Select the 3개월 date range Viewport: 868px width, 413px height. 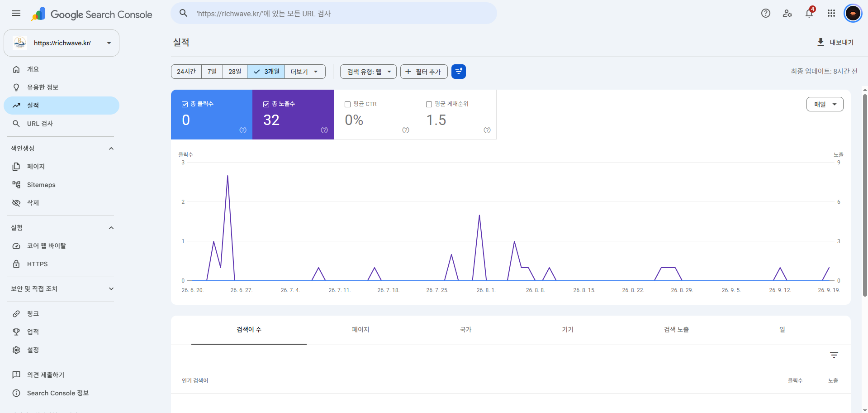(266, 72)
